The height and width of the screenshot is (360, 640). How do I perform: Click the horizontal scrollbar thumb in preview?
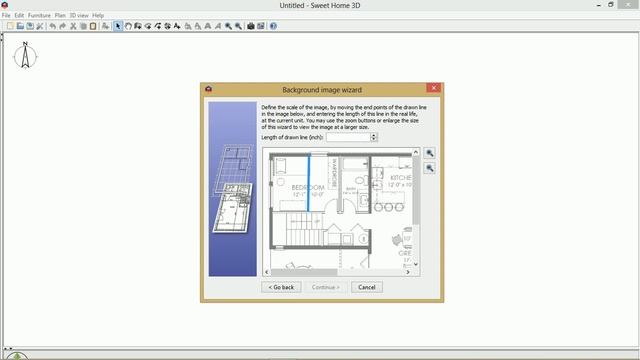pos(304,272)
